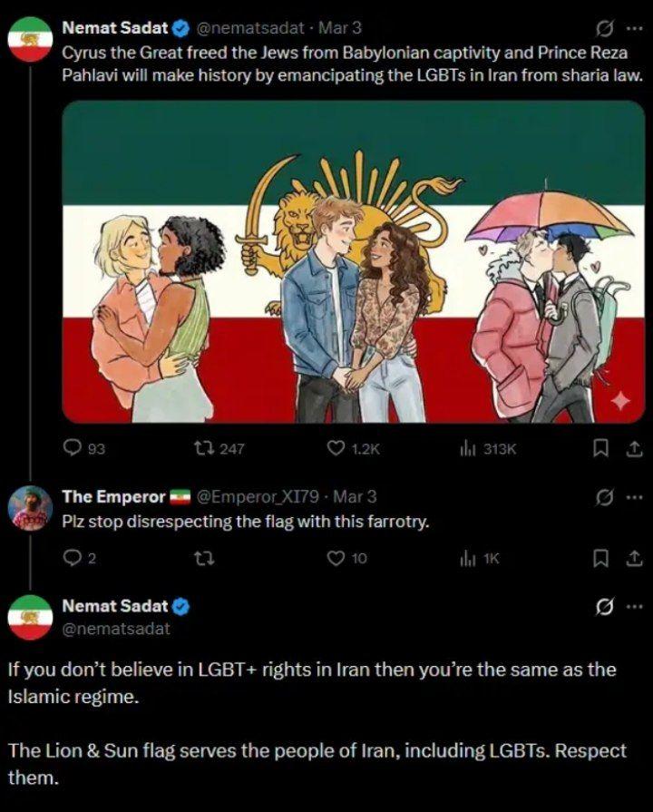The height and width of the screenshot is (812, 653).
Task: Open @nematsadat handle on bottom tweet
Action: [115, 626]
